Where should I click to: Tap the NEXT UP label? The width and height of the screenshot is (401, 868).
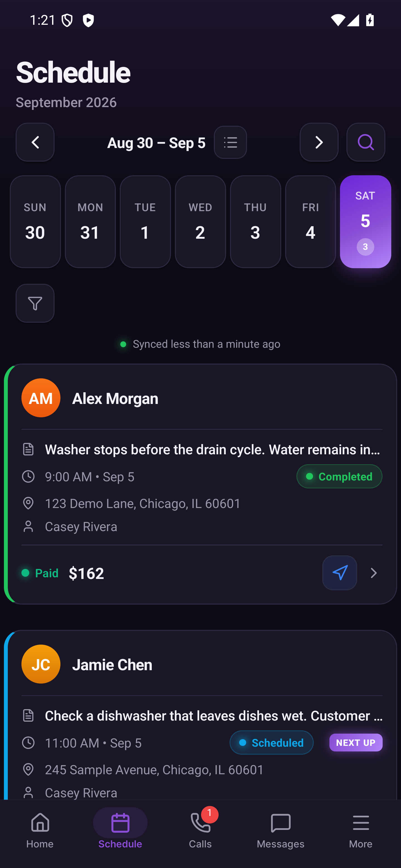(x=356, y=742)
